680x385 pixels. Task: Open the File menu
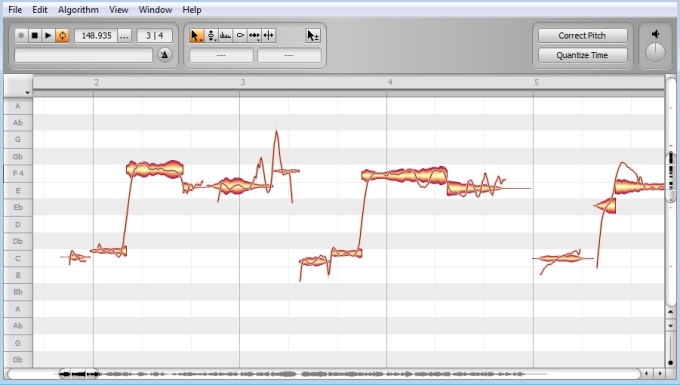[x=15, y=10]
